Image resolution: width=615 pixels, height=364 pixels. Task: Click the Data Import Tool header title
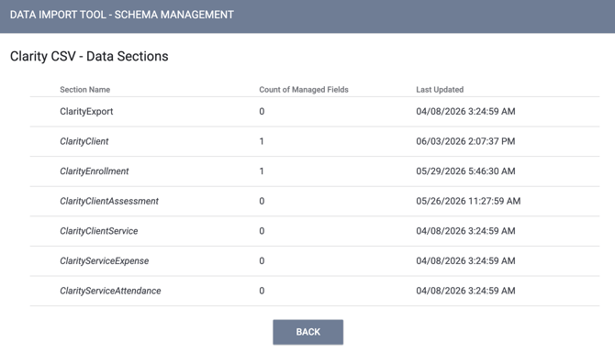pyautogui.click(x=121, y=15)
